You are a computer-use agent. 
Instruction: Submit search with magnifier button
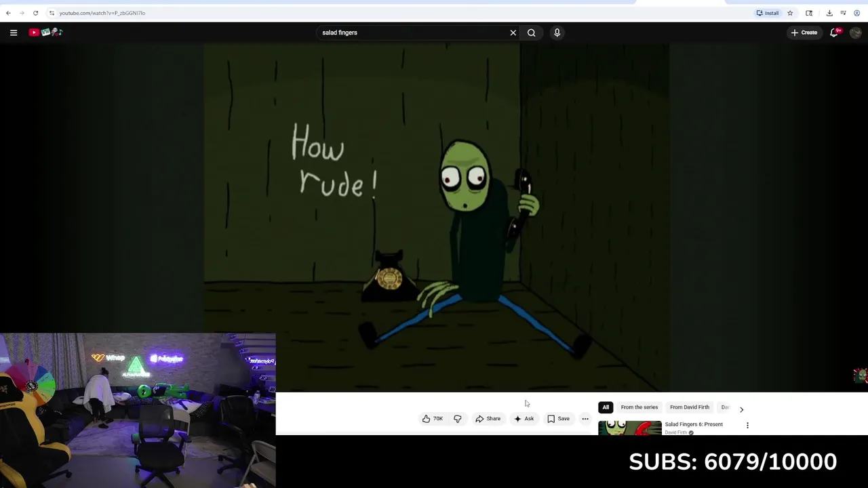point(532,33)
